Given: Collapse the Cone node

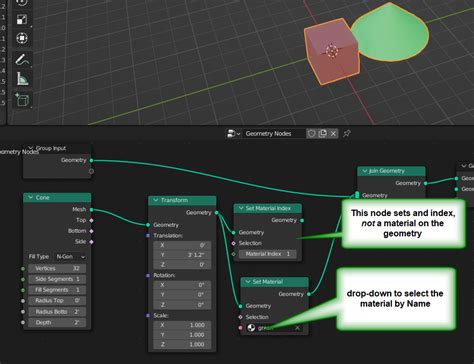Looking at the screenshot, I should tap(31, 198).
